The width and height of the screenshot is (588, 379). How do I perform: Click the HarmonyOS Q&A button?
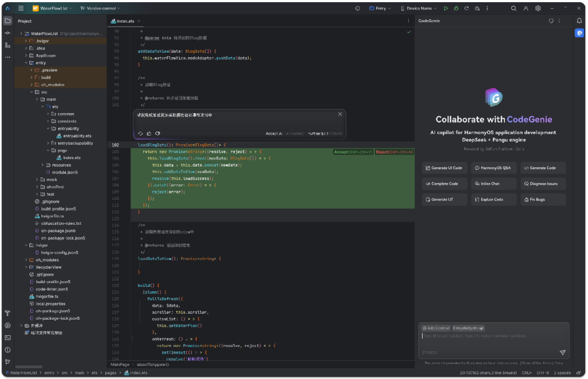point(493,168)
